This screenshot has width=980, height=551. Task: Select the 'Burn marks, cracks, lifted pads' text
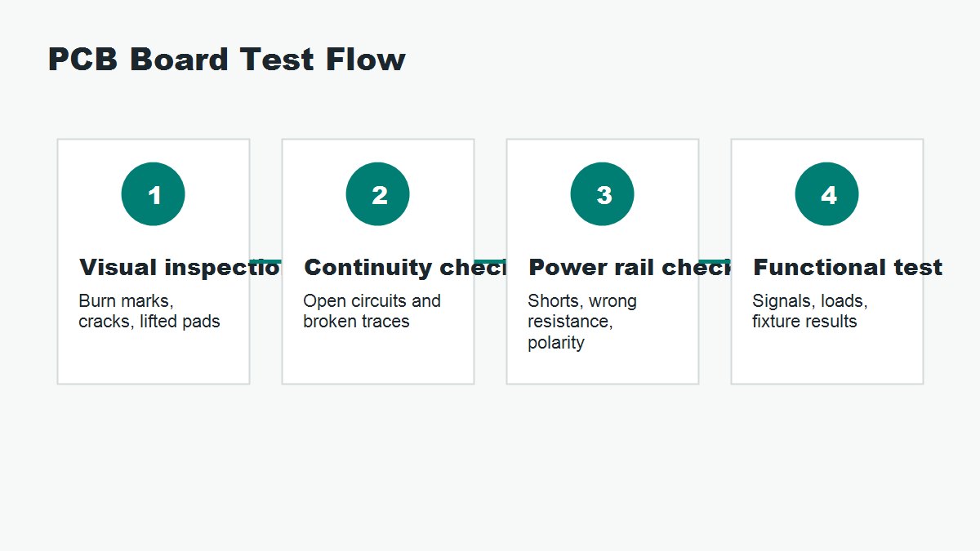click(x=149, y=311)
